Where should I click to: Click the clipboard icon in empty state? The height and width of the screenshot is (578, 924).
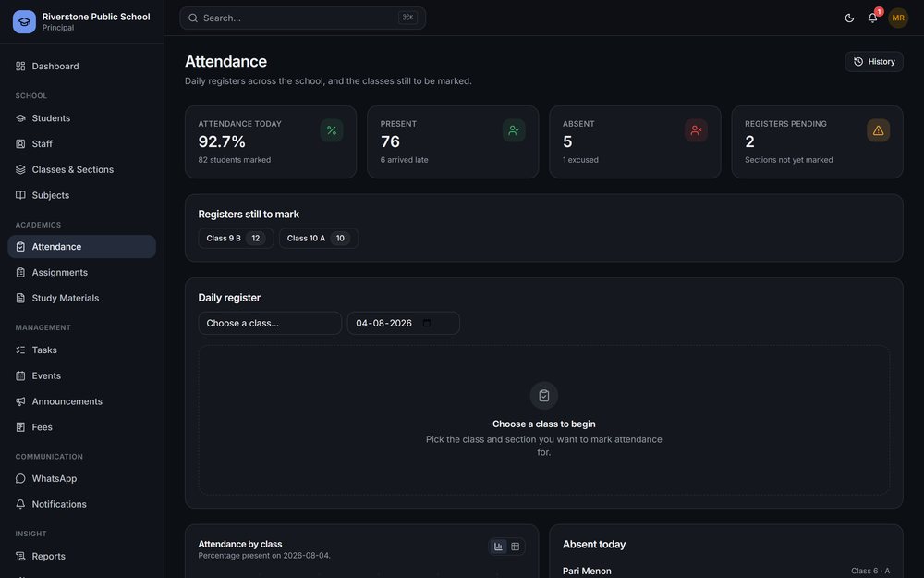tap(544, 396)
